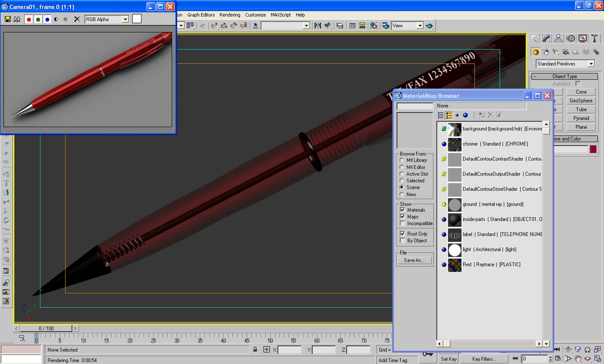Click the Mirror tool in main toolbar
Screen dimensions: 604x364
click(x=318, y=26)
